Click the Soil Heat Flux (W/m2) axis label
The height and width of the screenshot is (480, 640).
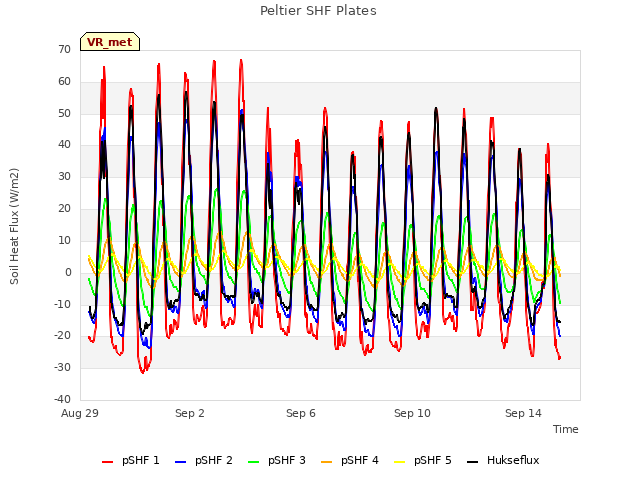14,226
